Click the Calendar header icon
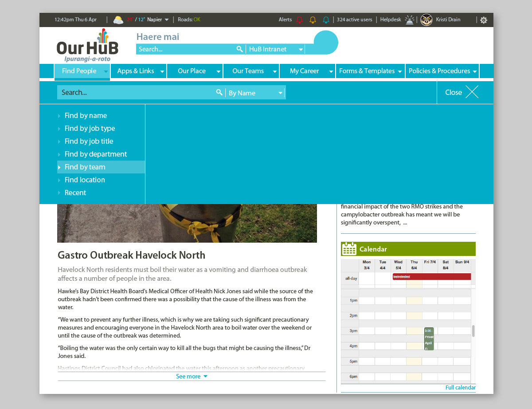The image size is (532, 409). pos(349,249)
